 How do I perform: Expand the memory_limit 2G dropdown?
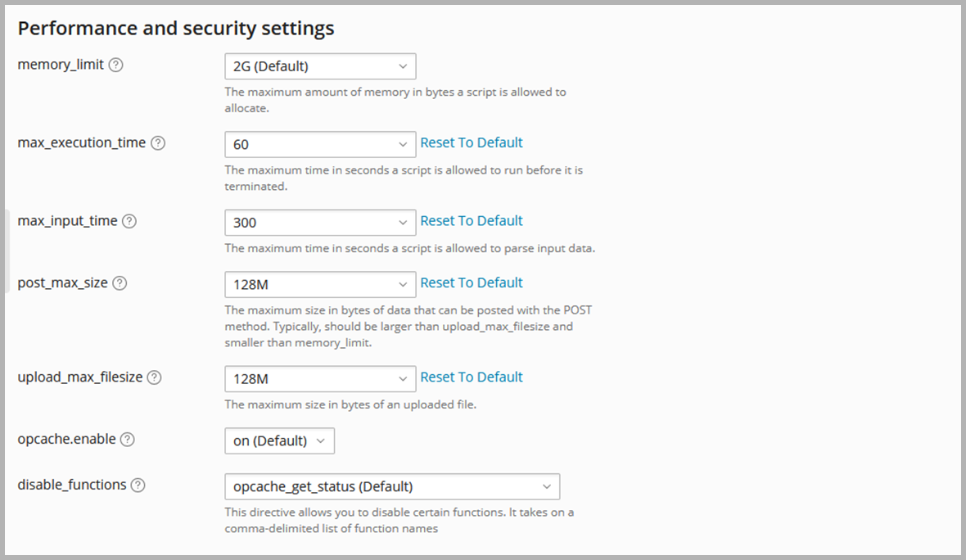click(320, 66)
